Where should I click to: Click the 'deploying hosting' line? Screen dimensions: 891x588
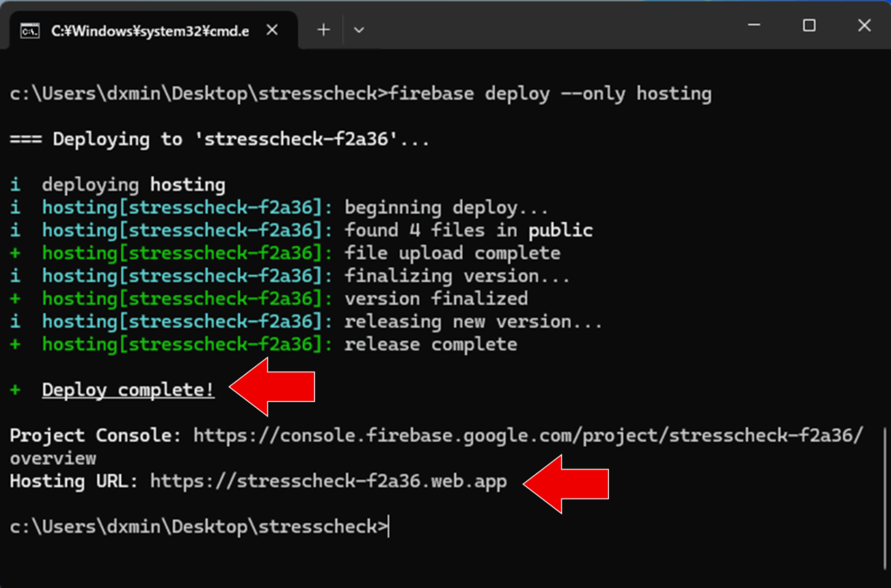[x=117, y=185]
